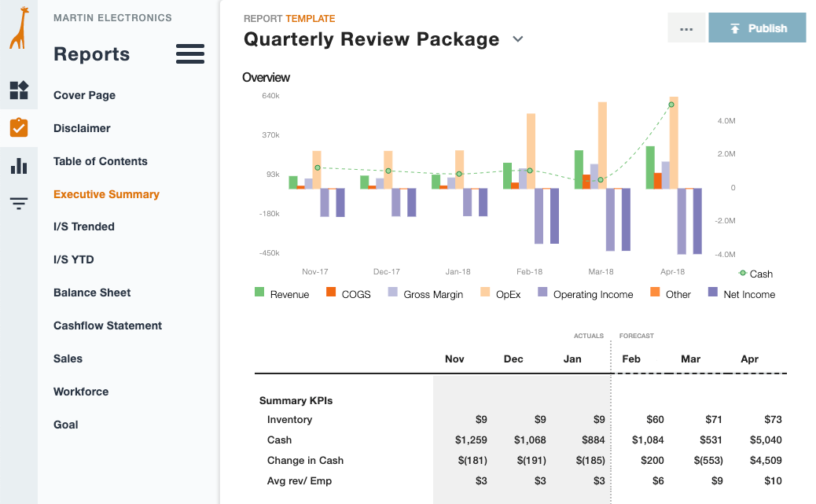Open the dashboards panel icon
The height and width of the screenshot is (504, 816).
(x=18, y=90)
